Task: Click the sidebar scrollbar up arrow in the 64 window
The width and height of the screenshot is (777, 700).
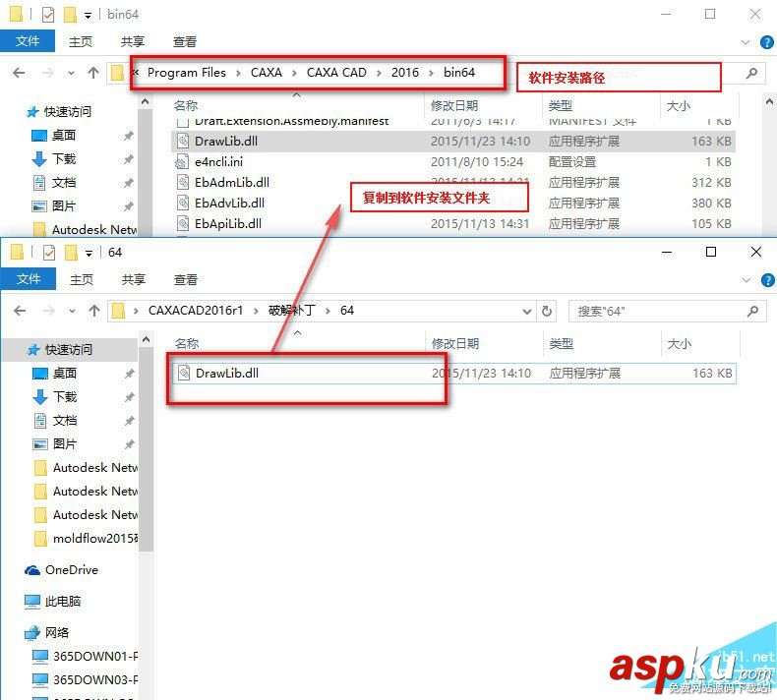Action: (x=147, y=340)
